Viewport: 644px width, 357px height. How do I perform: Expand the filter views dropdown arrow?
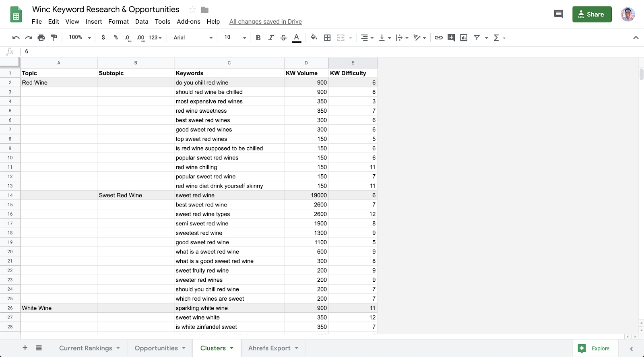point(486,38)
